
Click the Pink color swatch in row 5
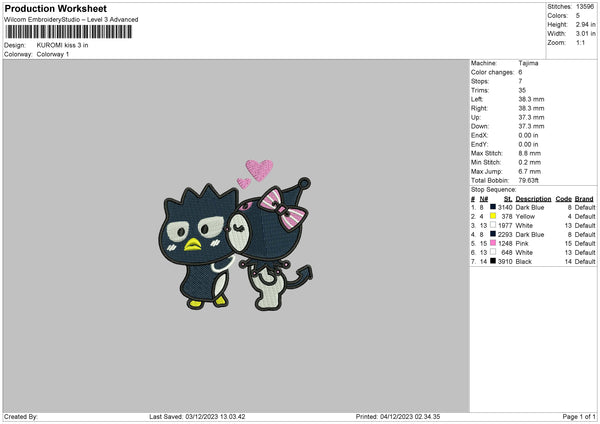click(493, 243)
